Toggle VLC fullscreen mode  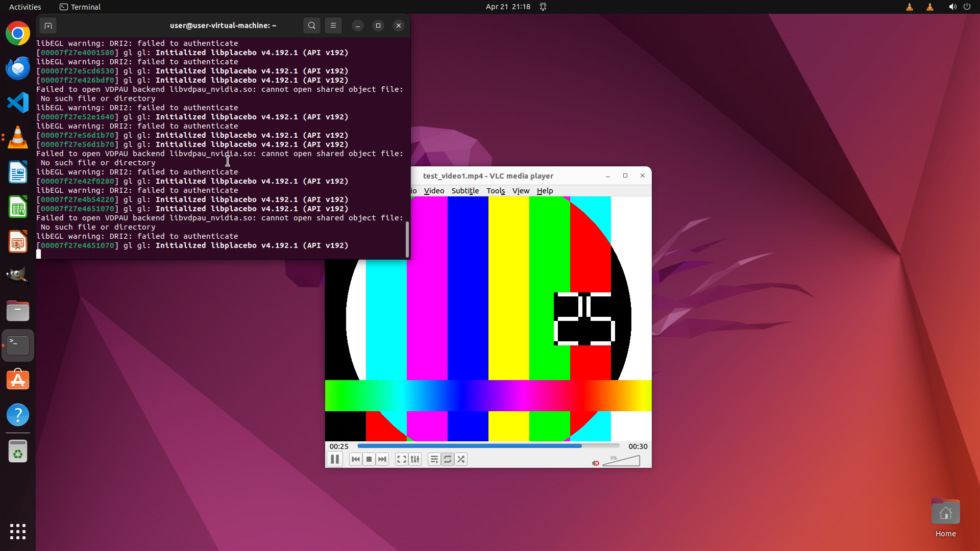click(402, 459)
